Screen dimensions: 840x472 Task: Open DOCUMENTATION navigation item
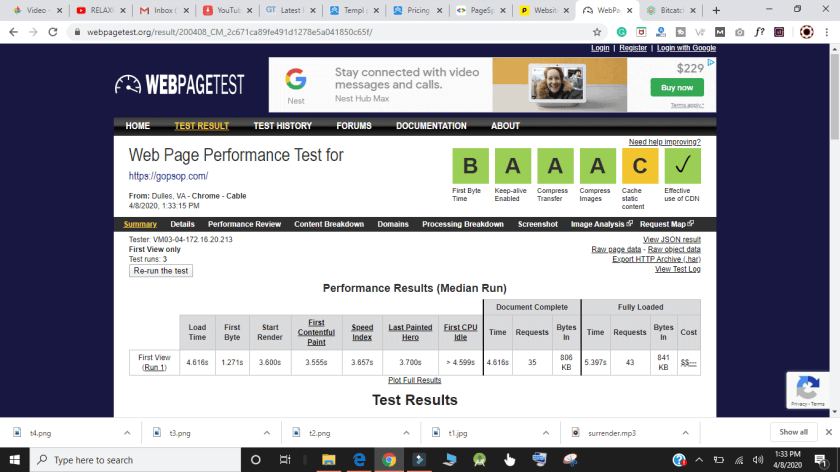pyautogui.click(x=431, y=126)
